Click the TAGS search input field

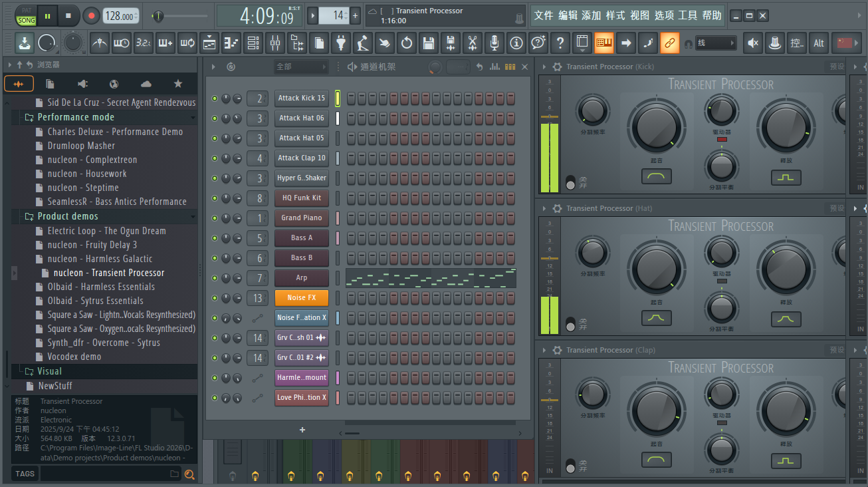110,474
